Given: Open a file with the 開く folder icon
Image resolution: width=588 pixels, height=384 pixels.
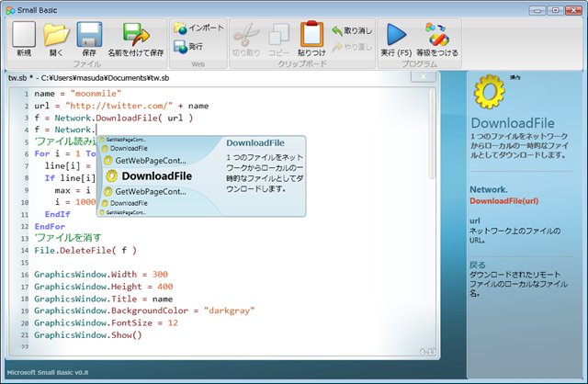Looking at the screenshot, I should coord(56,36).
